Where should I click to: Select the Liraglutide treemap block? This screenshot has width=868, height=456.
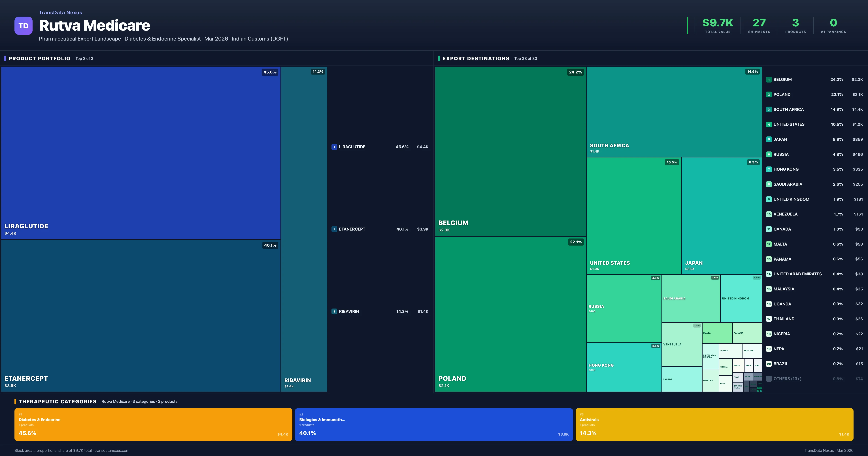(141, 153)
